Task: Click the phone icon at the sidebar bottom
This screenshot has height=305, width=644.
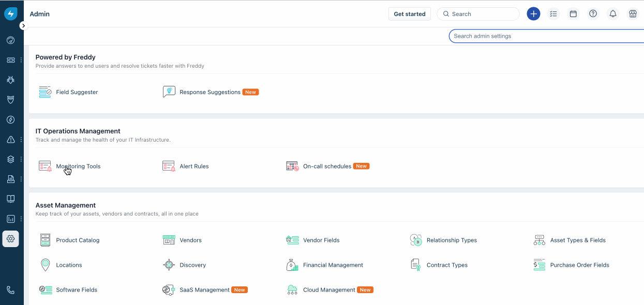Action: click(10, 291)
